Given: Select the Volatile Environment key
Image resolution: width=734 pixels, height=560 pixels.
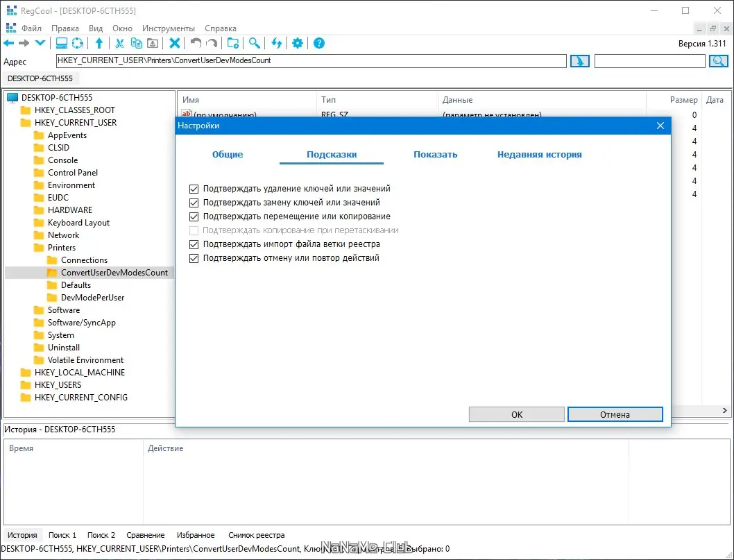Looking at the screenshot, I should (x=85, y=359).
